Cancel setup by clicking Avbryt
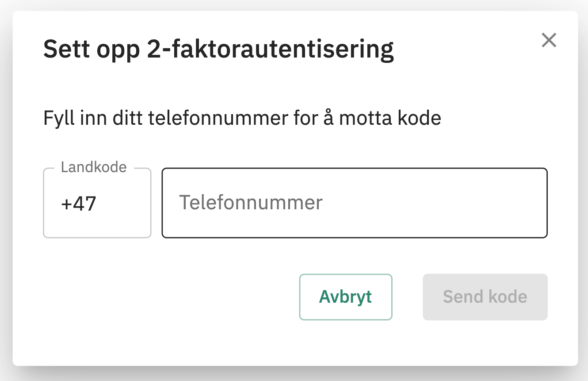Image resolution: width=588 pixels, height=381 pixels. 346,297
